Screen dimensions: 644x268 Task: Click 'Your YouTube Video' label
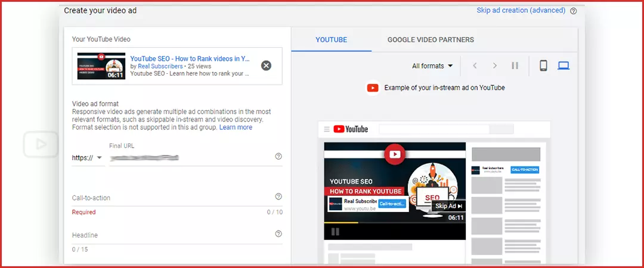click(101, 39)
